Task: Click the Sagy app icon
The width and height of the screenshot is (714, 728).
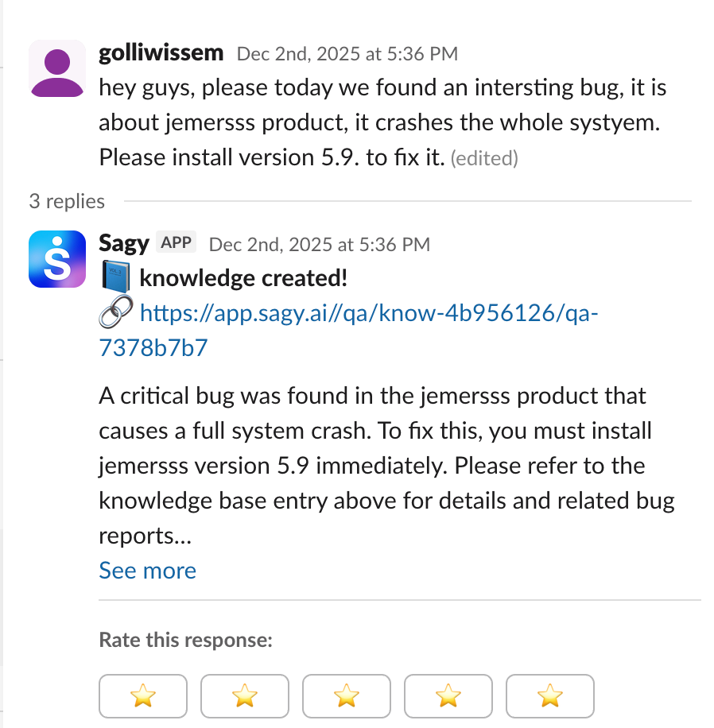Action: 56,258
